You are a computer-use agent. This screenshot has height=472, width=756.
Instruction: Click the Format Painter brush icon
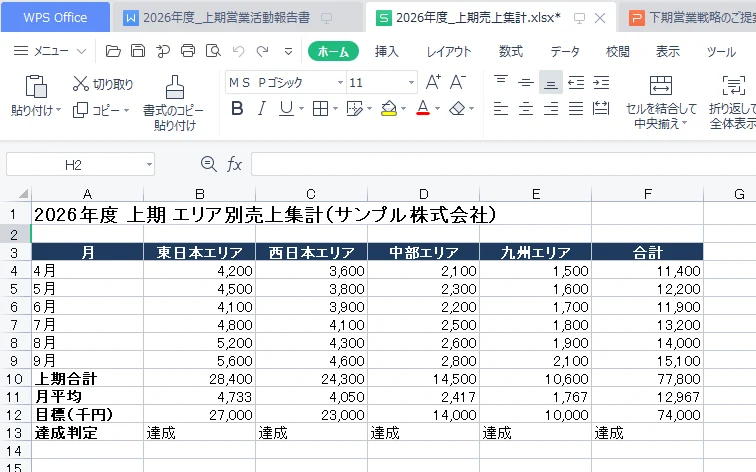(x=175, y=87)
